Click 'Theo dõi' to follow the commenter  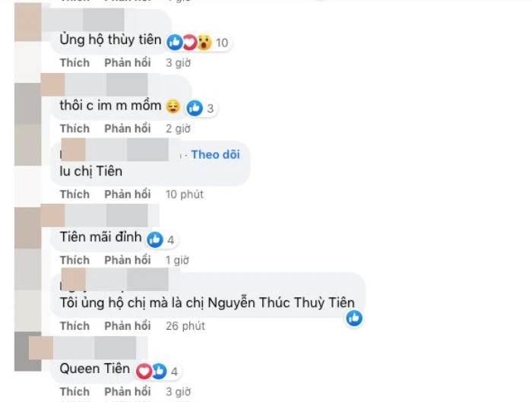[215, 154]
